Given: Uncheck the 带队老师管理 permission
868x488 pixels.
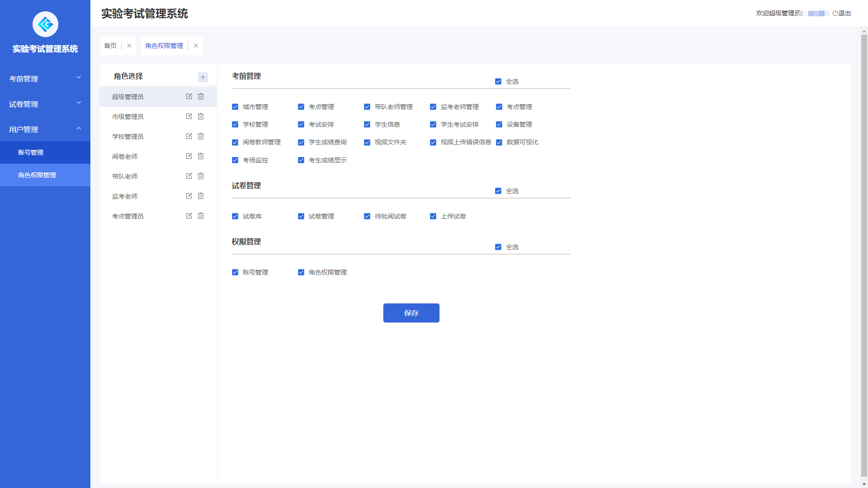Looking at the screenshot, I should coord(367,107).
